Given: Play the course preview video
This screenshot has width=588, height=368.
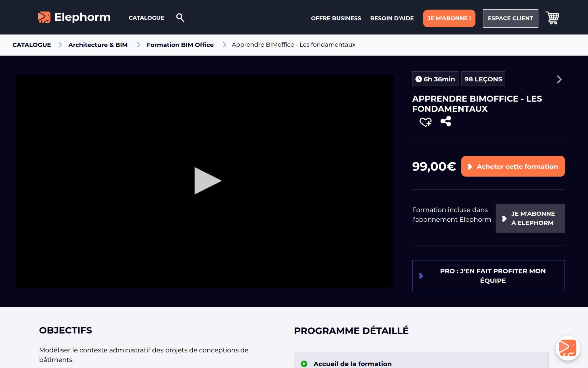Looking at the screenshot, I should pos(207,181).
